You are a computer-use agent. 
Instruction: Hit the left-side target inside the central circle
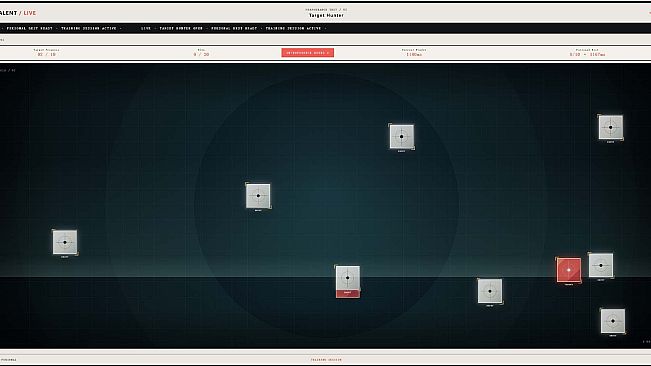[x=258, y=196]
